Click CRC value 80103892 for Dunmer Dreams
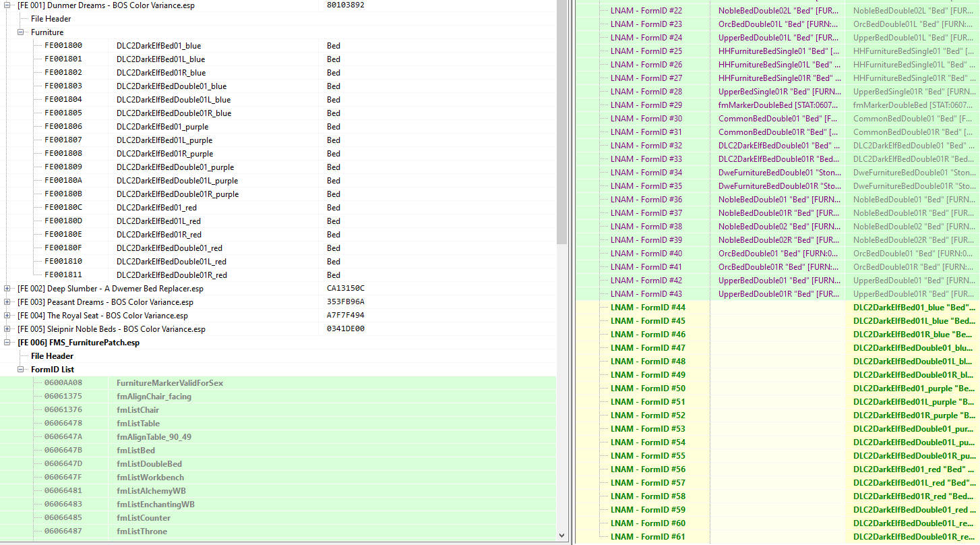 coord(346,5)
